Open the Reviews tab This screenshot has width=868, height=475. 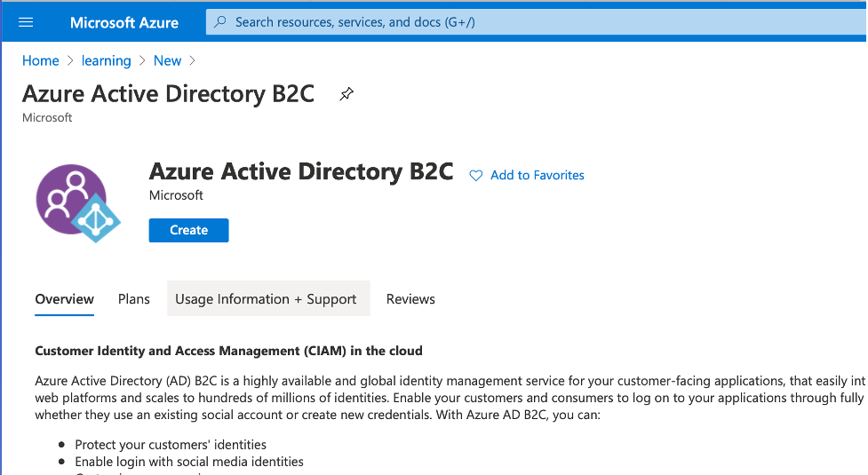tap(410, 299)
